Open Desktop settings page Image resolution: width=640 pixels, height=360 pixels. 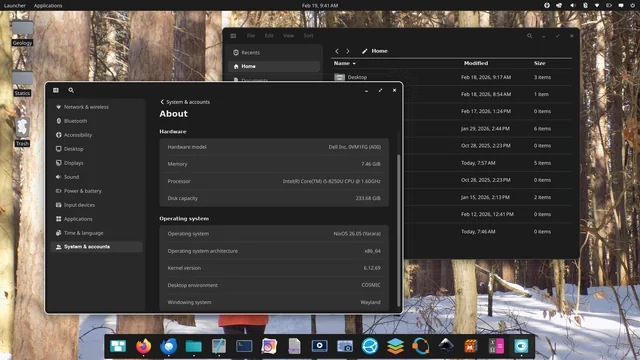[97, 149]
